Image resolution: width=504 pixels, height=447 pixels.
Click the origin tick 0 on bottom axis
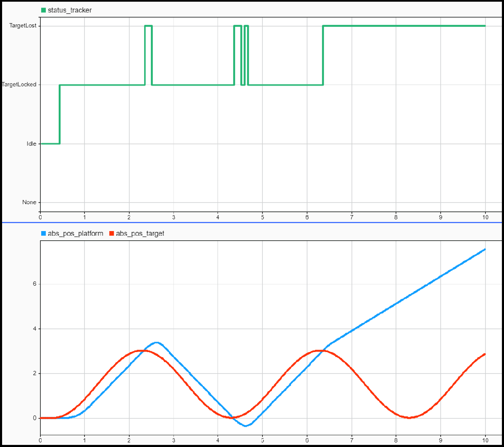tap(40, 441)
